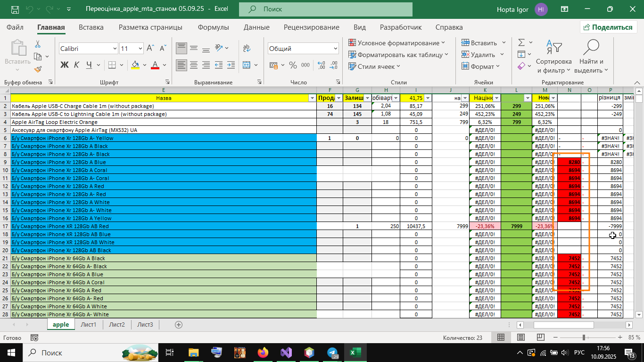This screenshot has width=644, height=362.
Task: Open filter dropdown on Назва header
Action: 311,98
